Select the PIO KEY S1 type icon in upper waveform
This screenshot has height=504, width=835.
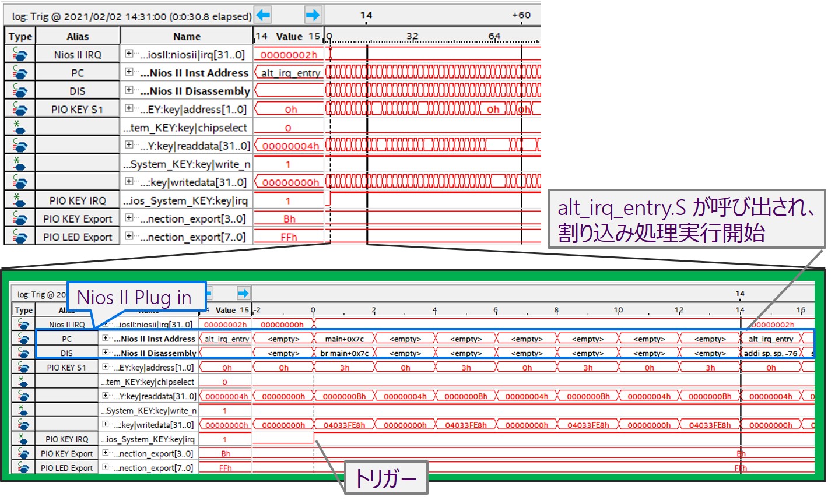click(x=19, y=109)
